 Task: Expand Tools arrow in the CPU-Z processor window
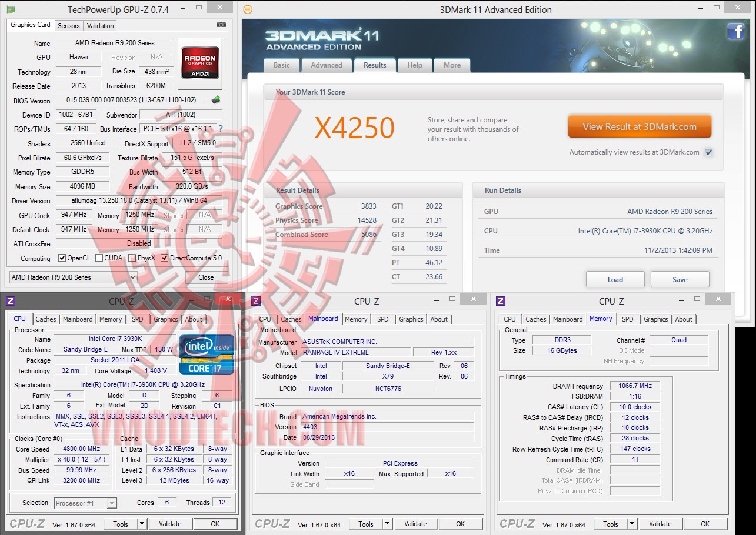[142, 524]
